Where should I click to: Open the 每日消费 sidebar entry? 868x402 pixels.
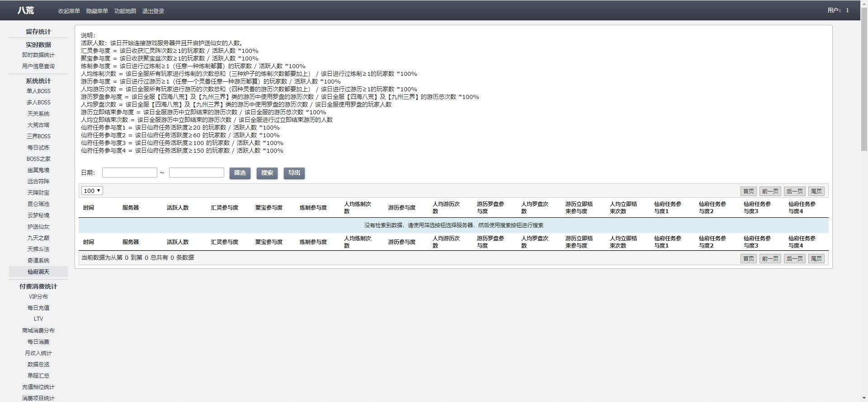[x=38, y=342]
